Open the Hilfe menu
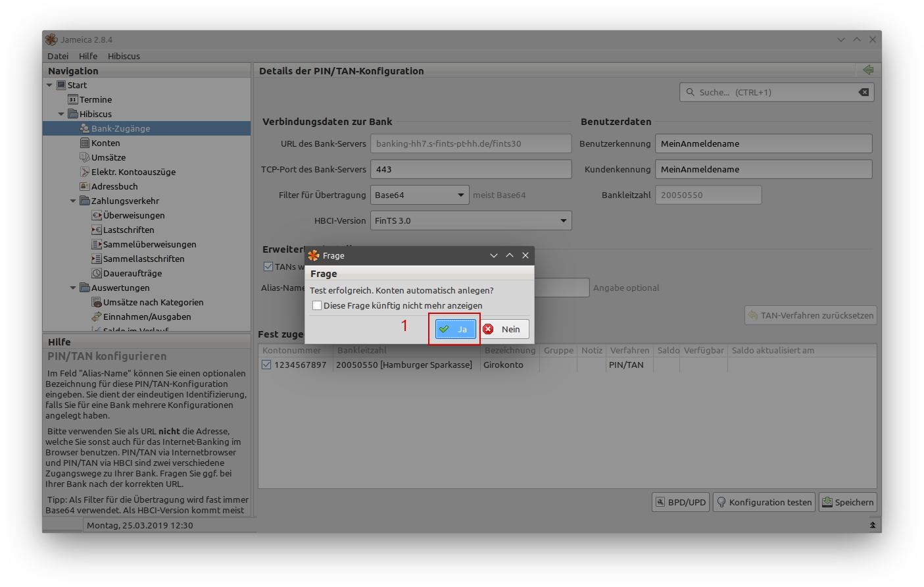 (x=88, y=56)
